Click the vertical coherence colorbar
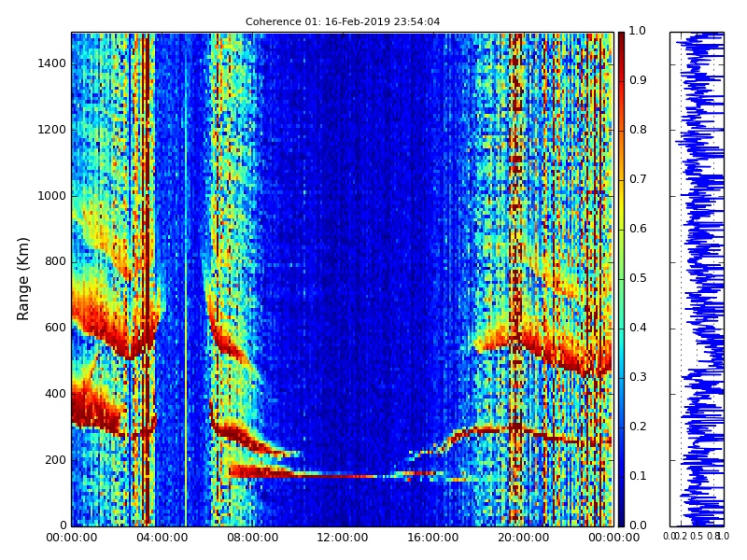The width and height of the screenshot is (747, 560). (x=621, y=279)
